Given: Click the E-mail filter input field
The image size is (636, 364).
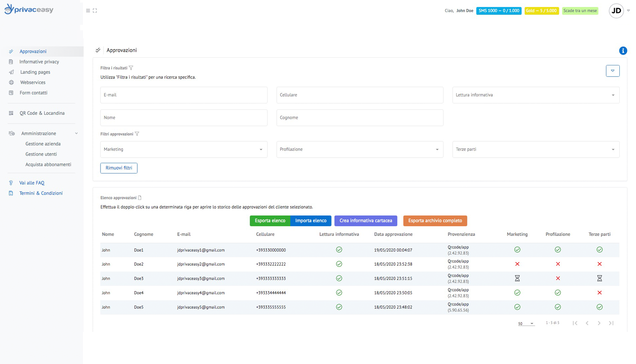Looking at the screenshot, I should click(x=183, y=95).
